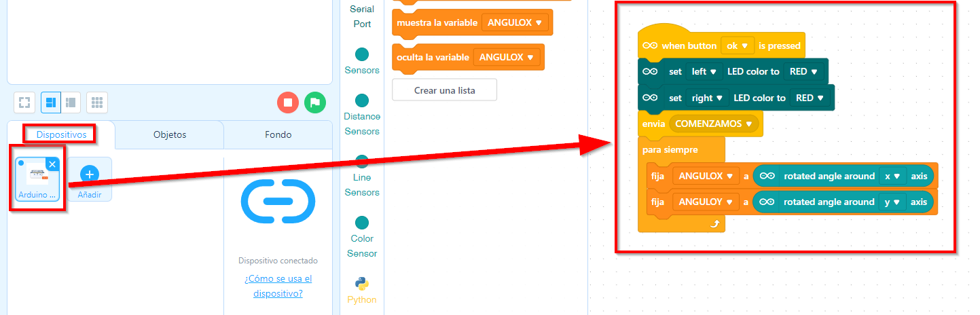Select the small stage layout icon
This screenshot has height=315, width=980.
coord(70,103)
